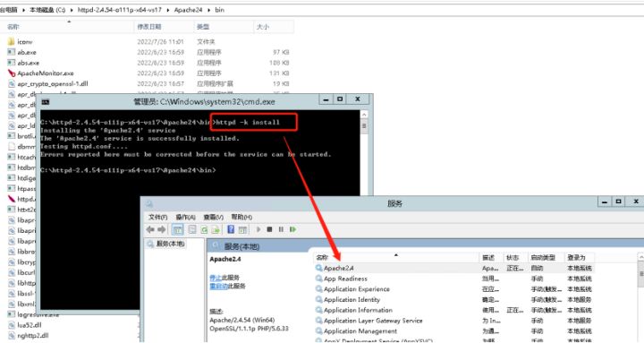
Task: Click the Application Information service icon
Action: pyautogui.click(x=318, y=310)
